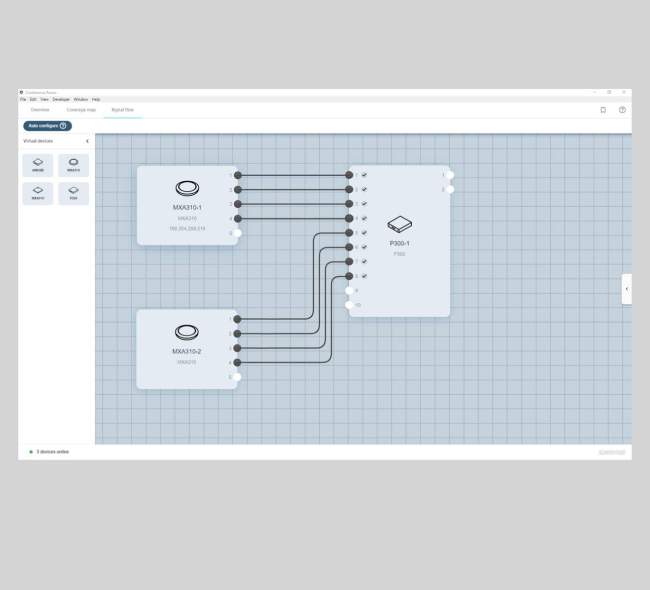The height and width of the screenshot is (590, 650).
Task: Switch to the Overview tab
Action: [x=40, y=110]
